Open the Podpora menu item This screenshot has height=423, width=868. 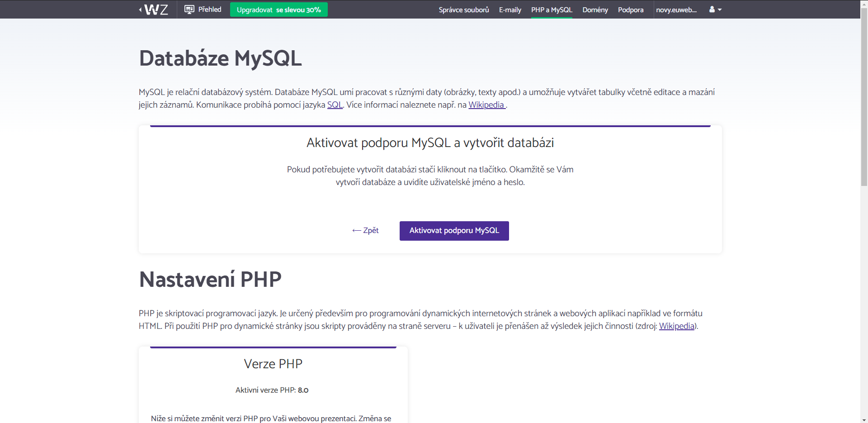631,10
